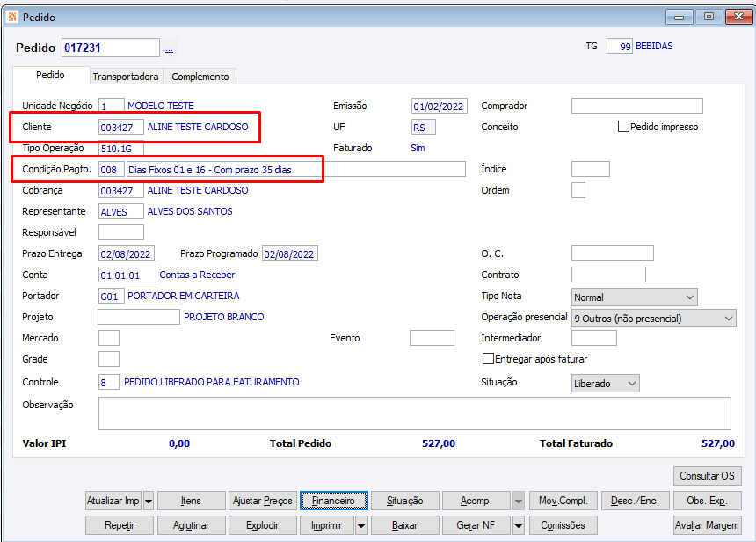The image size is (756, 542).
Task: Click the Avaliar Margem button
Action: point(708,525)
